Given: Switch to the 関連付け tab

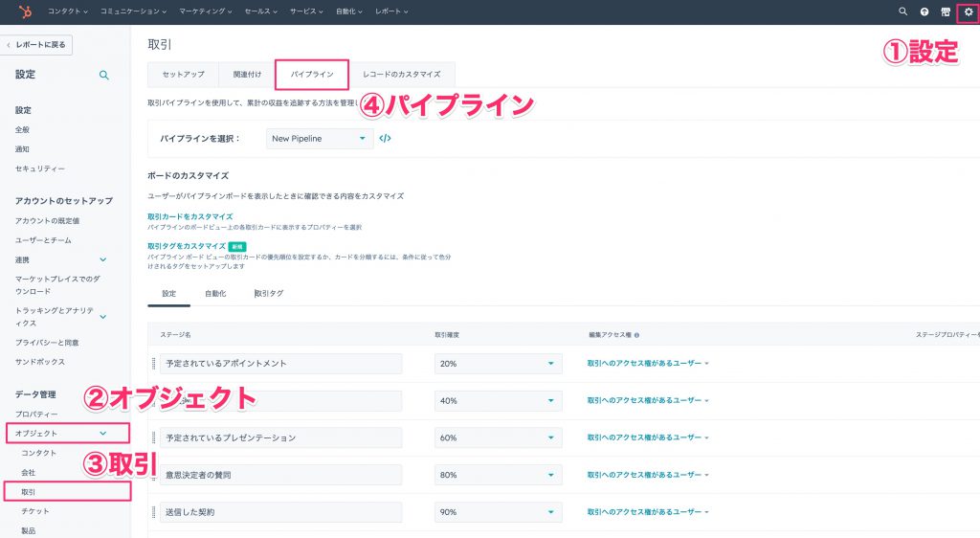Looking at the screenshot, I should 247,74.
